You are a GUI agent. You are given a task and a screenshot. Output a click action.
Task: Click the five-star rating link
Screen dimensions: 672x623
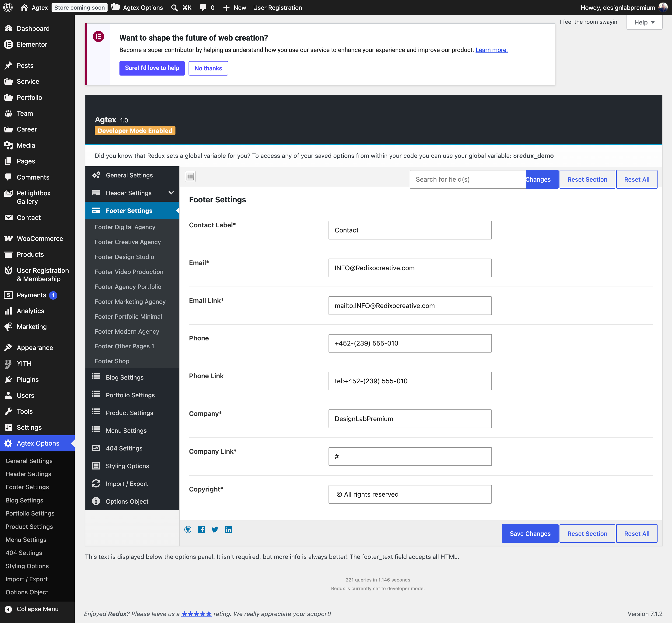tap(196, 614)
